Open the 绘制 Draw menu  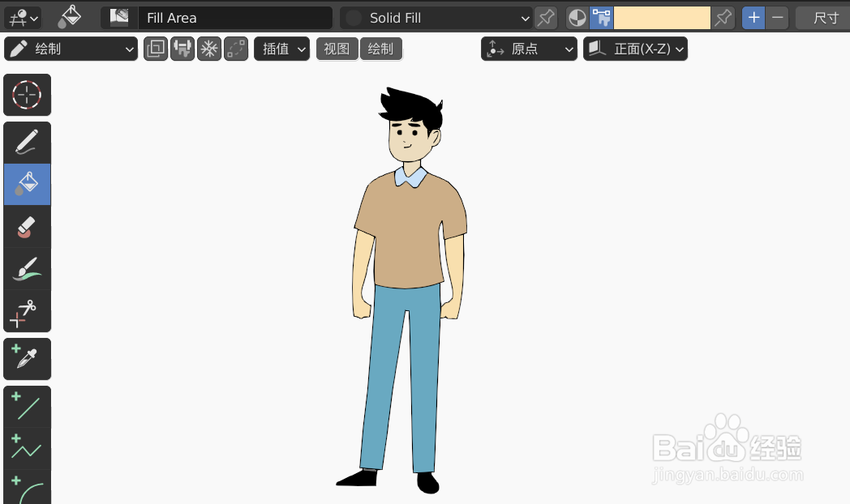[380, 49]
